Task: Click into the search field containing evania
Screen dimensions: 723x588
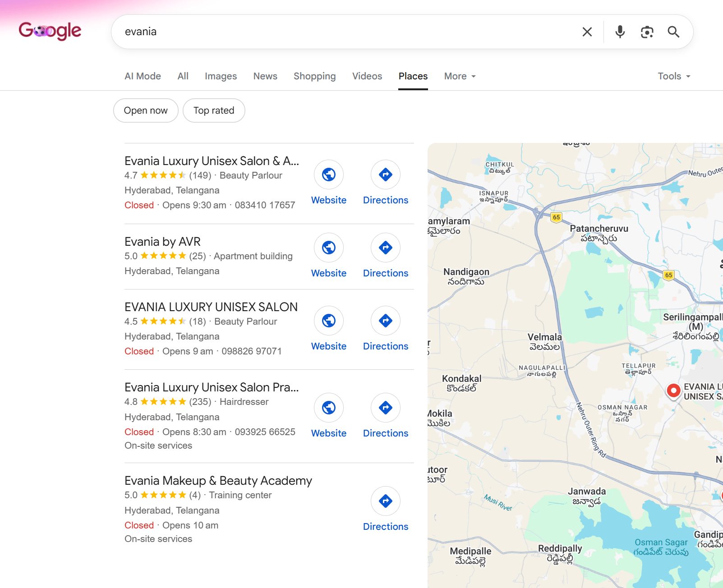Action: (347, 32)
